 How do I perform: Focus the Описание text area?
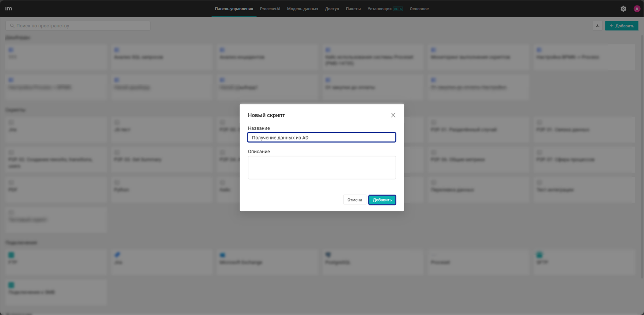(321, 168)
